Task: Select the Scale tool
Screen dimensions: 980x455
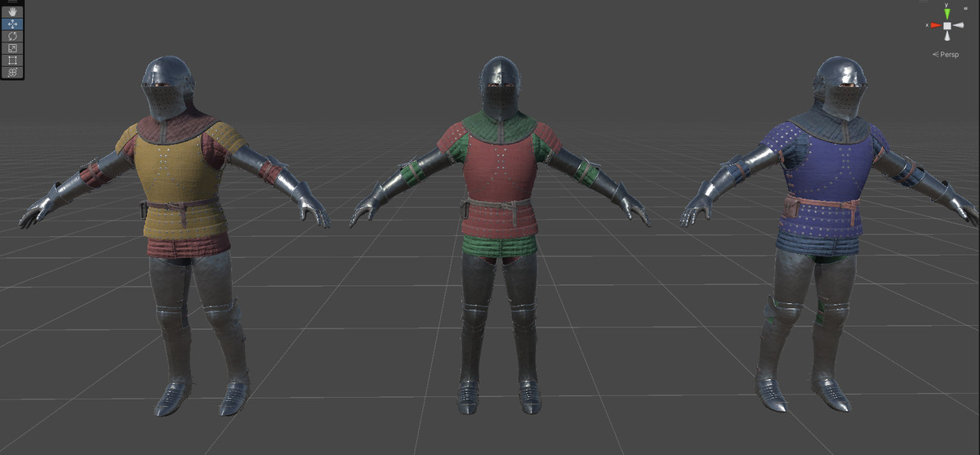Action: pos(12,48)
